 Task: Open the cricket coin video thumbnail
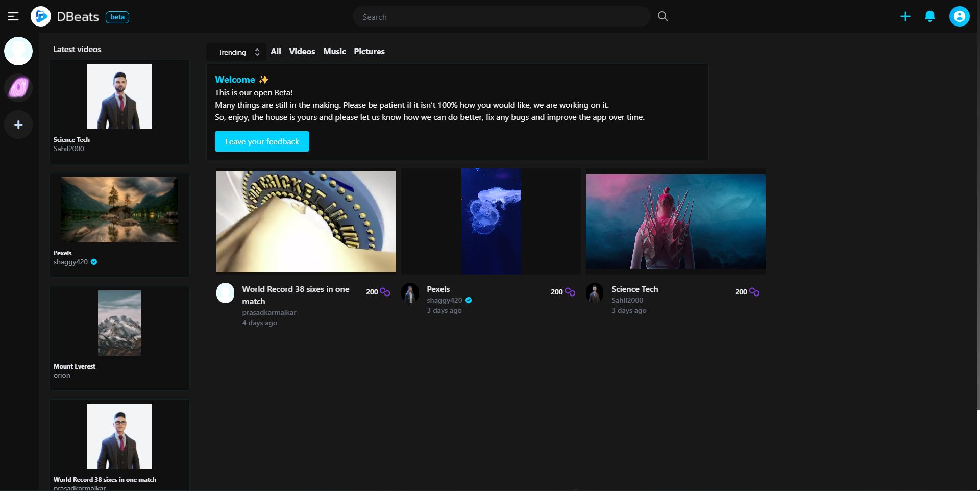(x=306, y=222)
